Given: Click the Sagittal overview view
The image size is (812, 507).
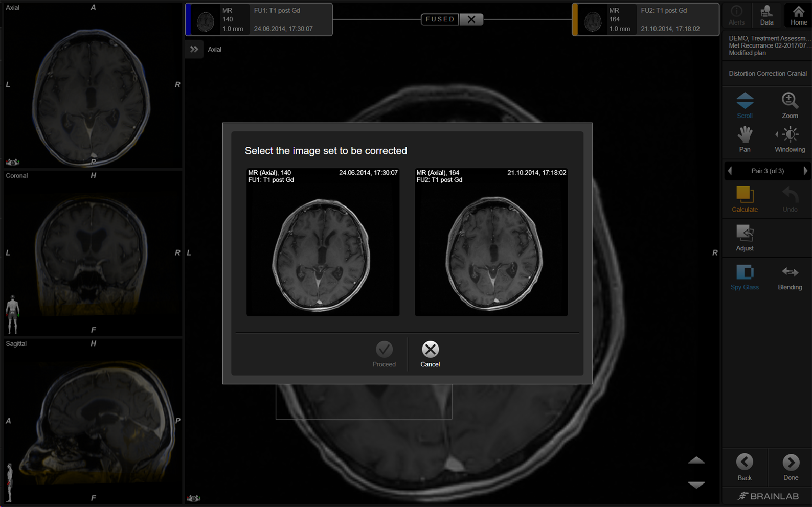Looking at the screenshot, I should point(93,421).
